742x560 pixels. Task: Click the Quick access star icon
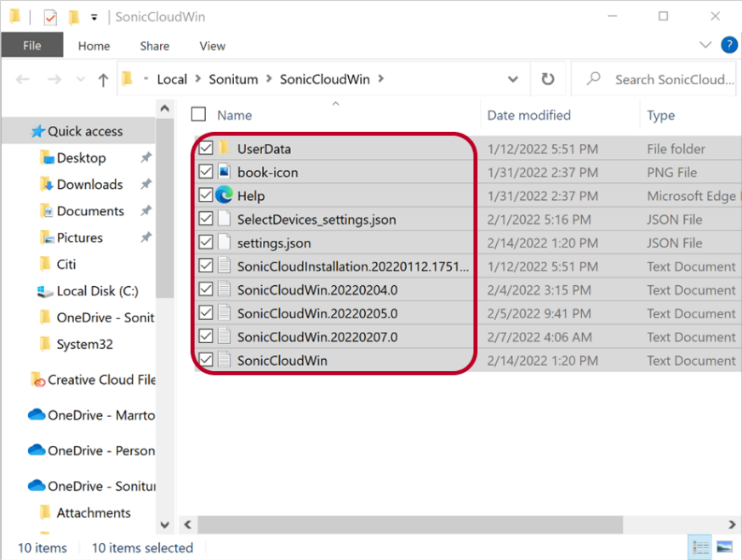(x=37, y=131)
